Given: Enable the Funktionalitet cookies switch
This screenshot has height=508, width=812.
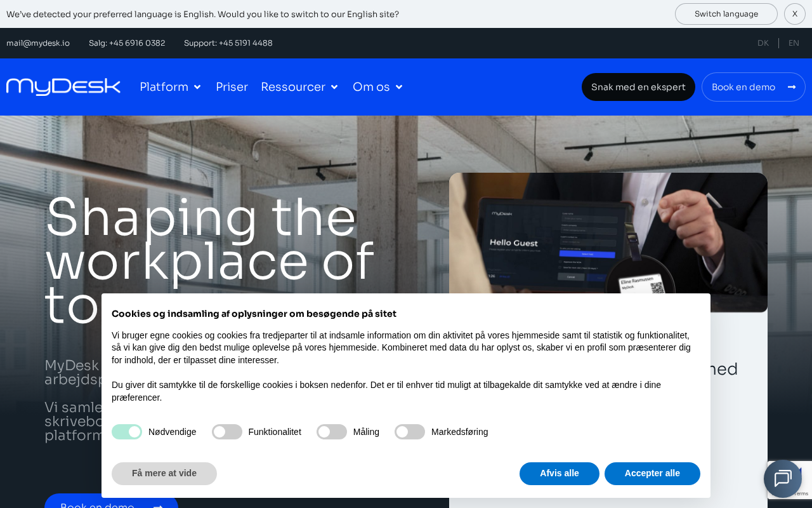Looking at the screenshot, I should pyautogui.click(x=227, y=432).
